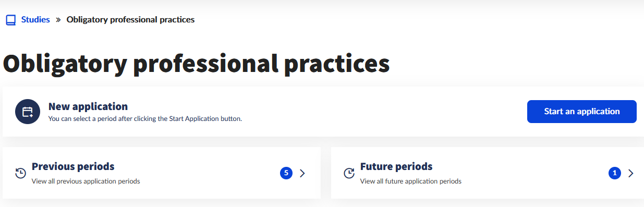The image size is (644, 207).
Task: Click the New application description text
Action: click(145, 119)
